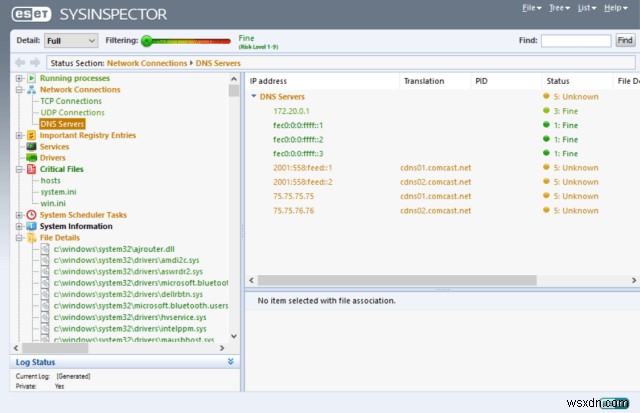Click the Services tree icon

click(x=31, y=147)
